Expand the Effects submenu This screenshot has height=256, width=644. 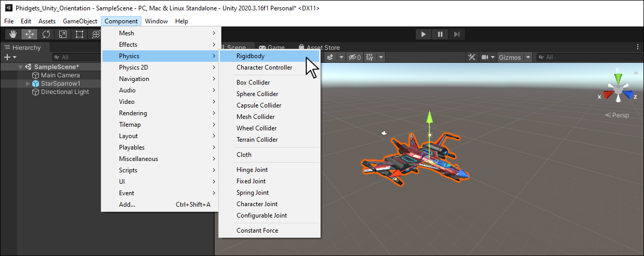coord(160,45)
